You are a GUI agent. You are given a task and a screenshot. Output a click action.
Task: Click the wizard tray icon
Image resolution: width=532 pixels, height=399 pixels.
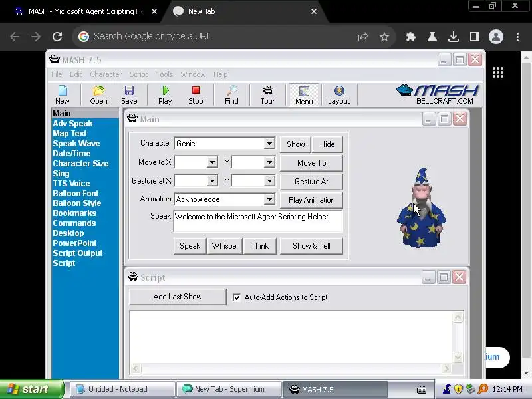447,389
